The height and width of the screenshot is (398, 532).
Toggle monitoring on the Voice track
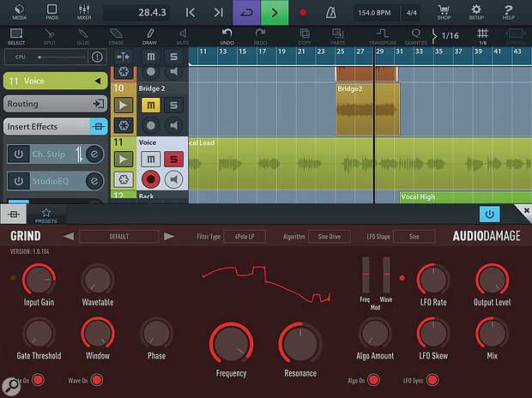173,179
